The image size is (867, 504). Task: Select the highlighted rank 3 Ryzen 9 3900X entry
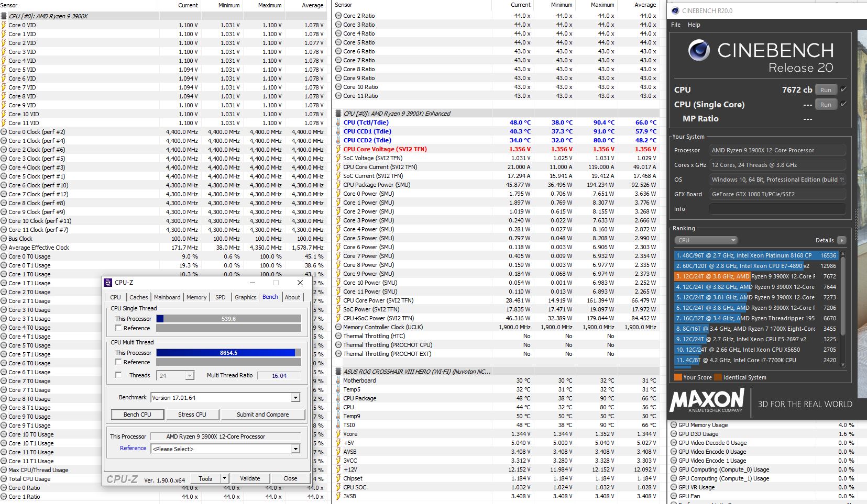756,276
